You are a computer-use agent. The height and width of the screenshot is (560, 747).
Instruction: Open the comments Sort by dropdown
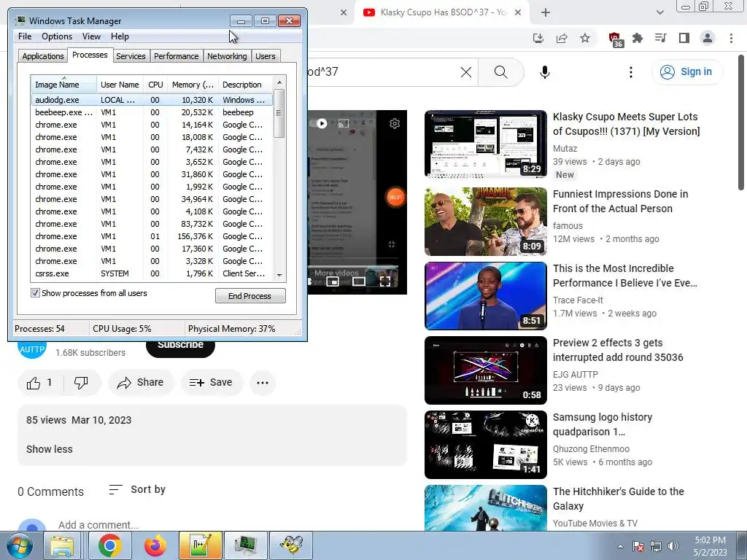[137, 489]
